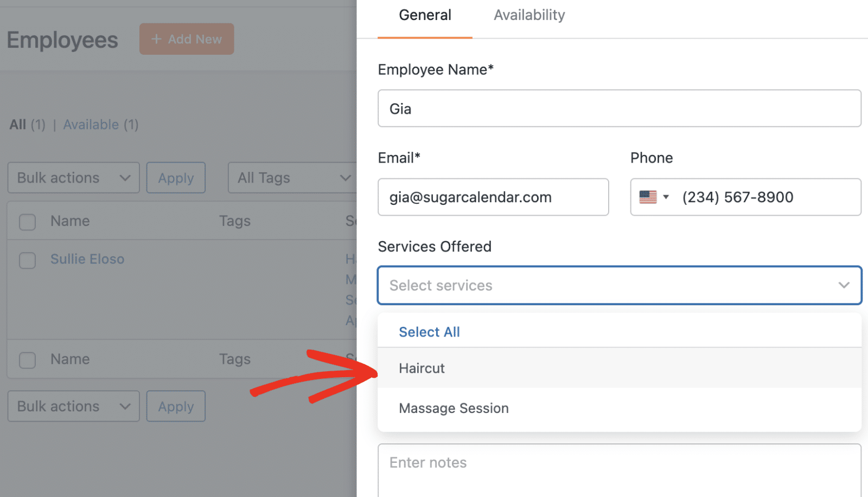Image resolution: width=868 pixels, height=497 pixels.
Task: Check the Sullie Eloso row checkbox
Action: coord(28,260)
